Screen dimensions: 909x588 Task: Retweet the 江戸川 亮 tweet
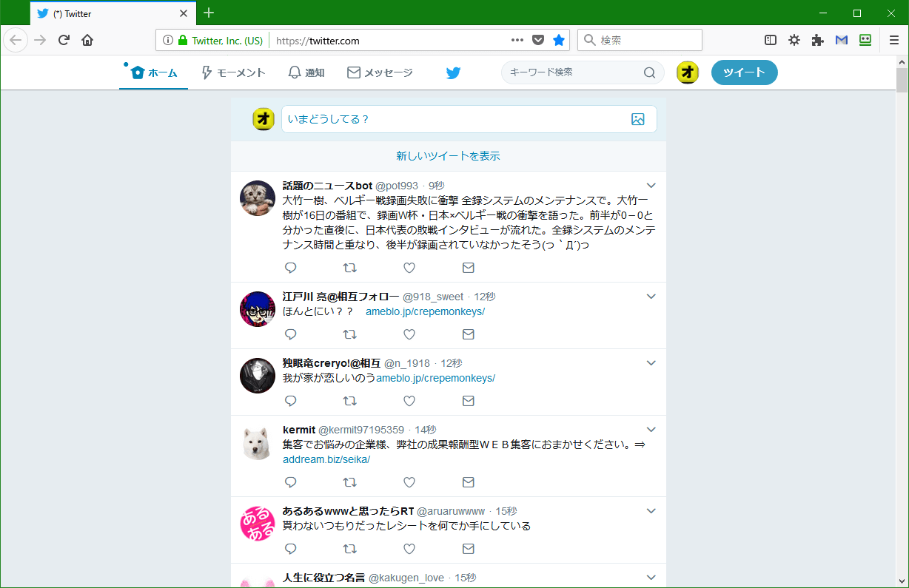[x=350, y=334]
